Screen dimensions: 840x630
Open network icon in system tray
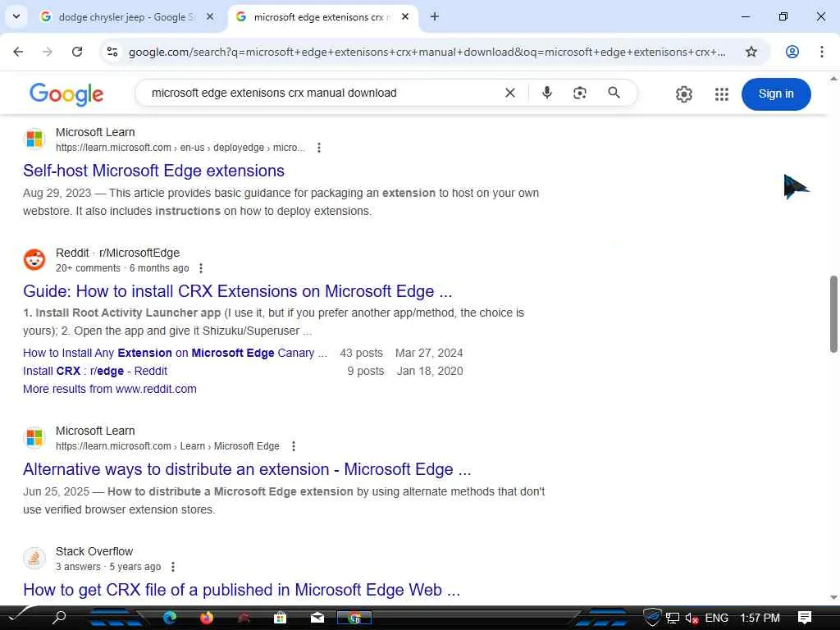point(673,619)
